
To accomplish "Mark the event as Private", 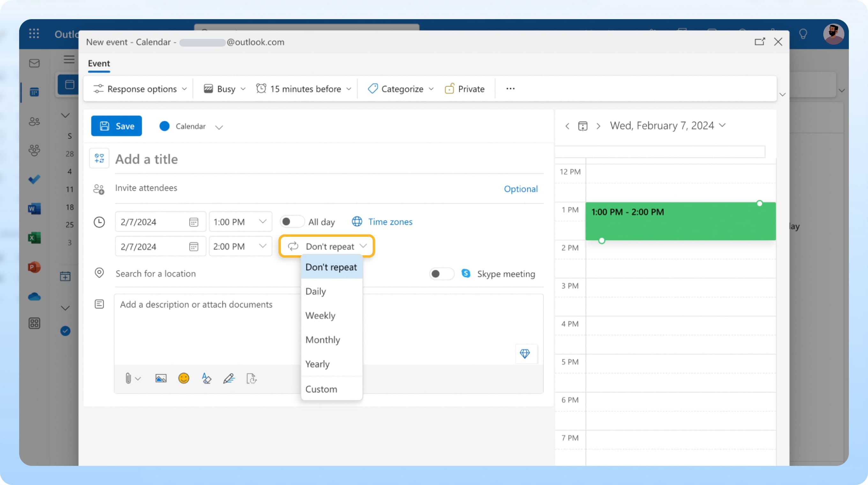I will point(464,89).
